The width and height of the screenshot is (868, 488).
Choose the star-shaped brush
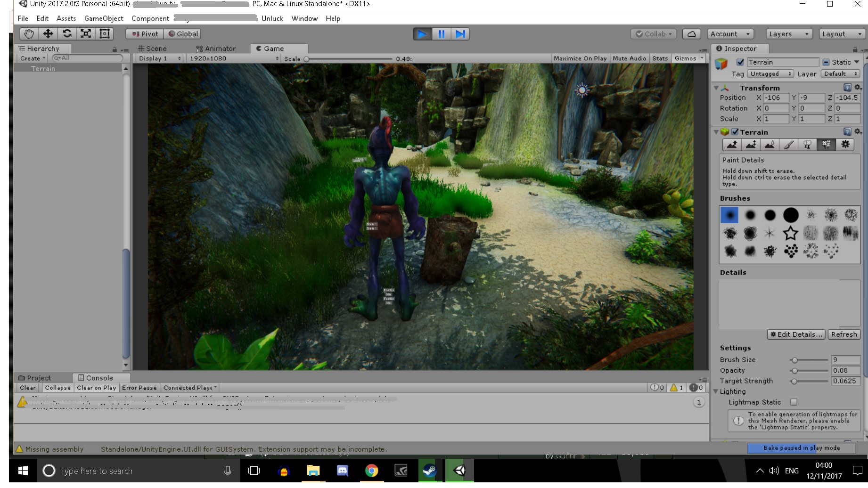pyautogui.click(x=790, y=233)
